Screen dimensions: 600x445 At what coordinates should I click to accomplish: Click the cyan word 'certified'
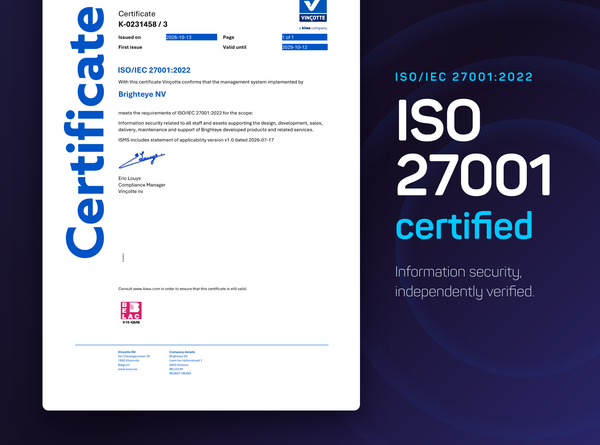coord(464,226)
